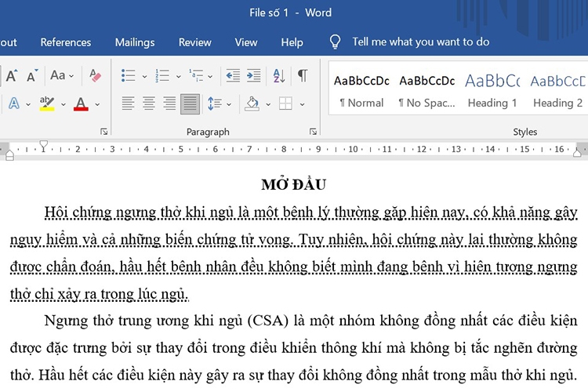Viewport: 588px width, 392px height.
Task: Select the Help tab
Action: pos(292,42)
